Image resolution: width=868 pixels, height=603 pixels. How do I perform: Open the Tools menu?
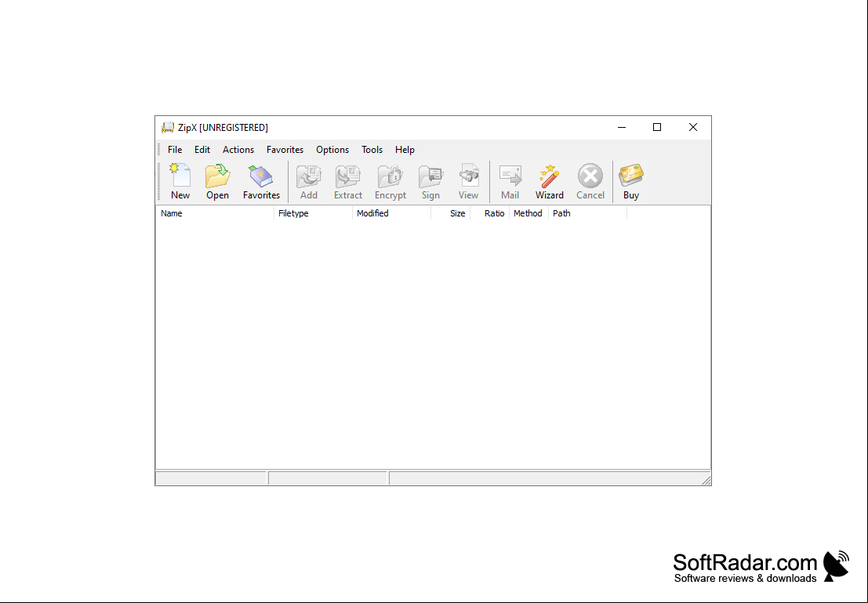coord(372,150)
